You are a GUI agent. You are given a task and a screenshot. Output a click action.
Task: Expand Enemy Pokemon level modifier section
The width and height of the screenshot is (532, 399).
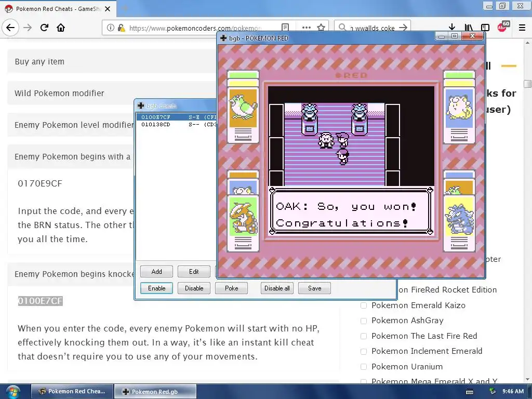(x=71, y=125)
